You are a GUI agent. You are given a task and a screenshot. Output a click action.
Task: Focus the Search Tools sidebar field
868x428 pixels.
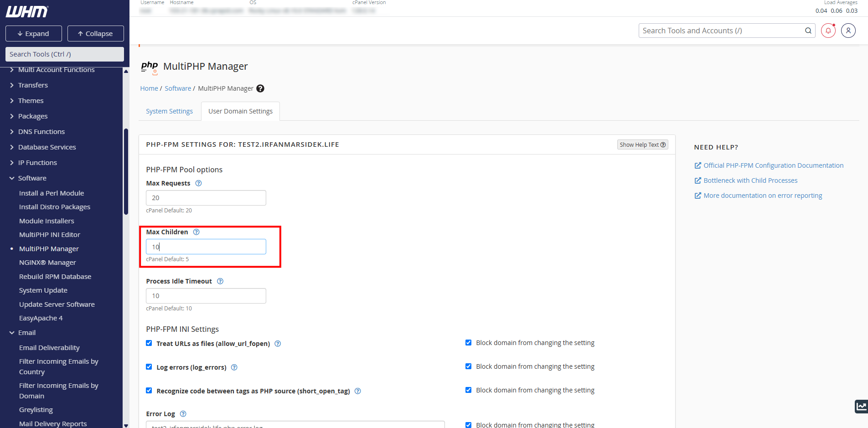[65, 54]
